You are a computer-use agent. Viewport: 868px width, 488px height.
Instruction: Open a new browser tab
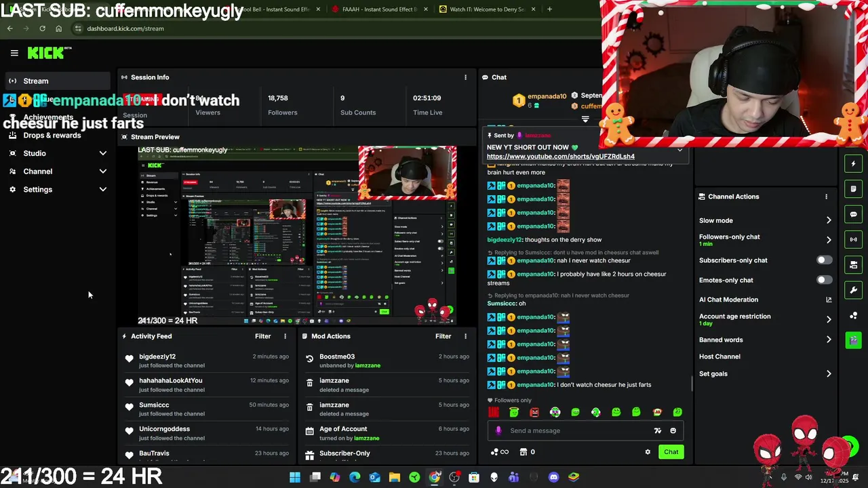pyautogui.click(x=549, y=9)
